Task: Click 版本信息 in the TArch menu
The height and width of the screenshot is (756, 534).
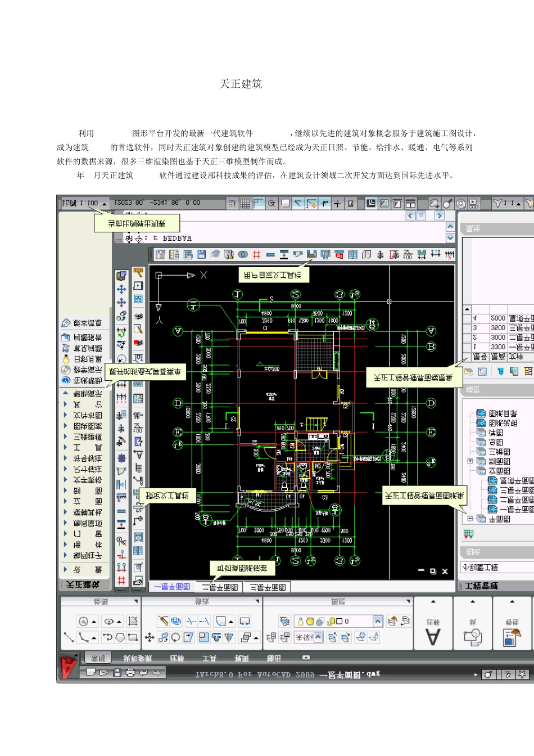Action: pyautogui.click(x=88, y=323)
